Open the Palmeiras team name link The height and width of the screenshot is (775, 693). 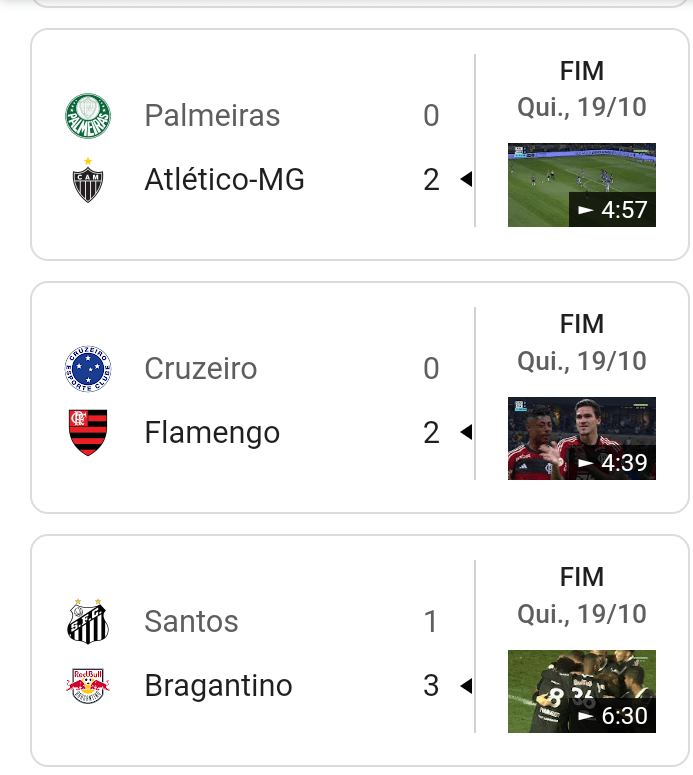coord(212,116)
